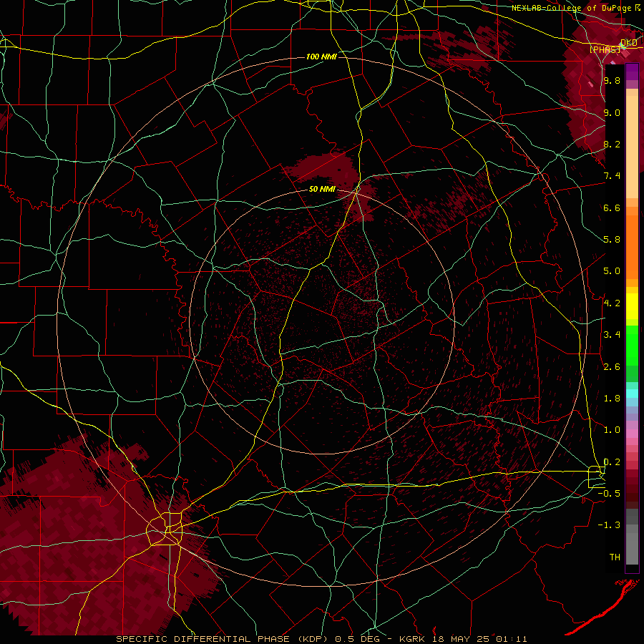The height and width of the screenshot is (644, 644).
Task: Click the three-letter label above [PHAS]
Action: [x=629, y=43]
